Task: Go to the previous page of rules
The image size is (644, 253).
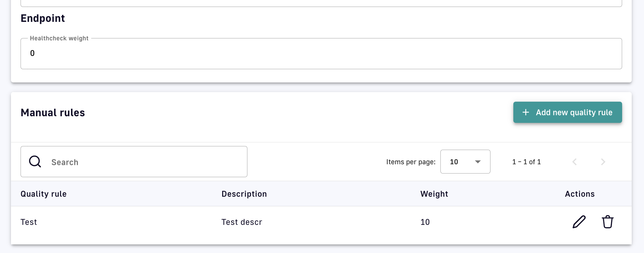Action: click(x=575, y=162)
